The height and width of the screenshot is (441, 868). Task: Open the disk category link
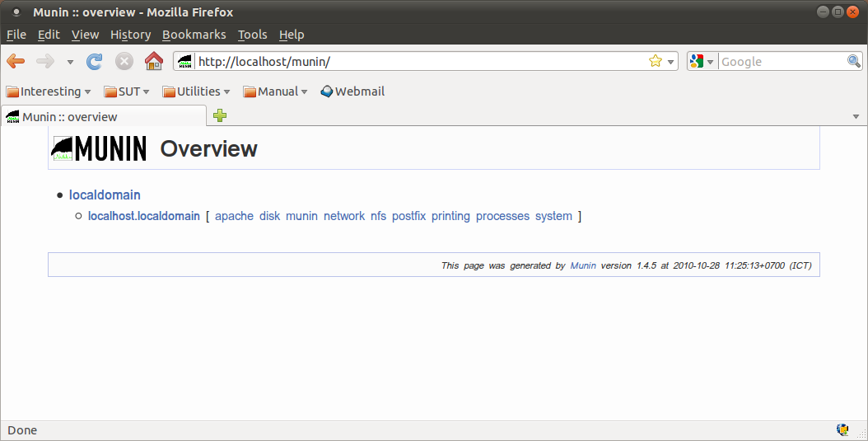point(269,216)
